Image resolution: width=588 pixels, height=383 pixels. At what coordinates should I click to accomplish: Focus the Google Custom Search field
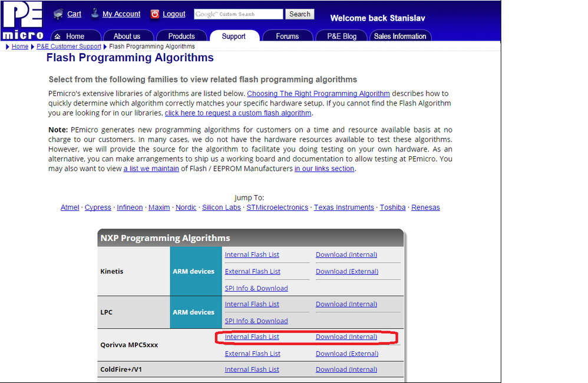click(x=239, y=14)
